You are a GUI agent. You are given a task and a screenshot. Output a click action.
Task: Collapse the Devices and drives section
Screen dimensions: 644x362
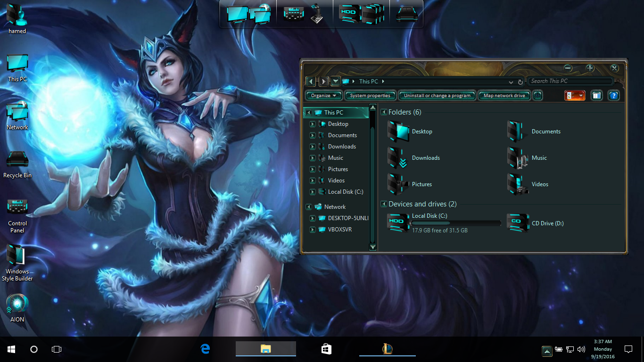(384, 204)
